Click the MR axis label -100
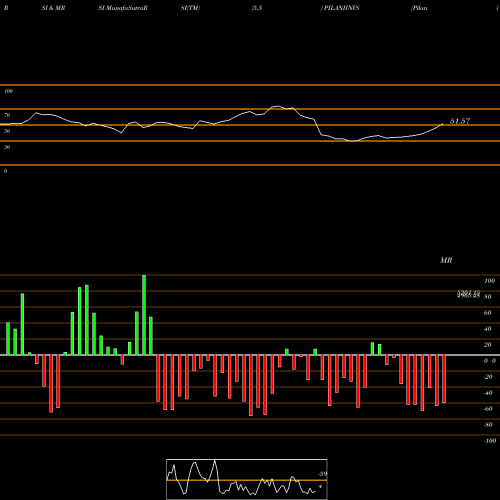 pos(489,441)
